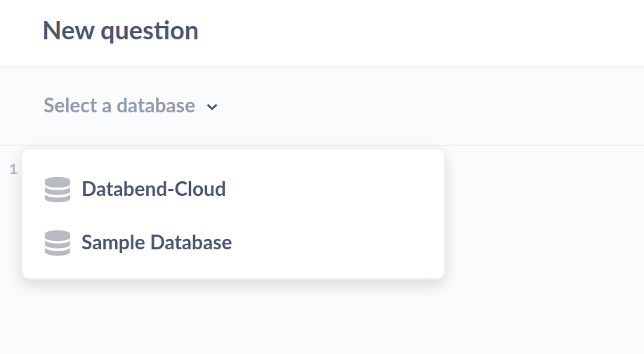644x354 pixels.
Task: Click the "New question" page title
Action: (x=120, y=31)
